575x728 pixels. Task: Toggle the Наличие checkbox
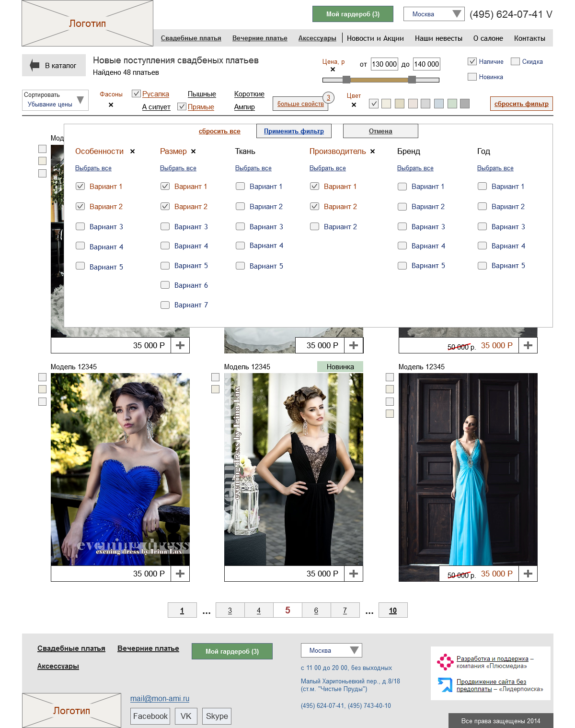(472, 61)
